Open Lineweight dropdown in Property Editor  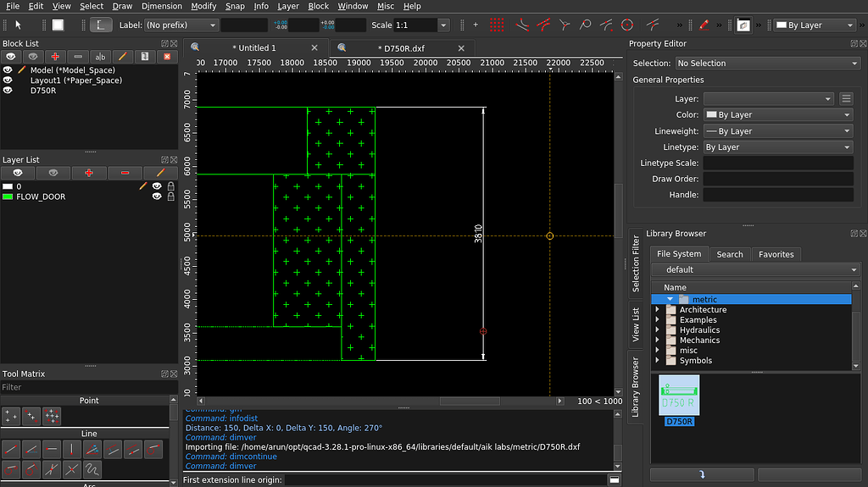pos(778,131)
